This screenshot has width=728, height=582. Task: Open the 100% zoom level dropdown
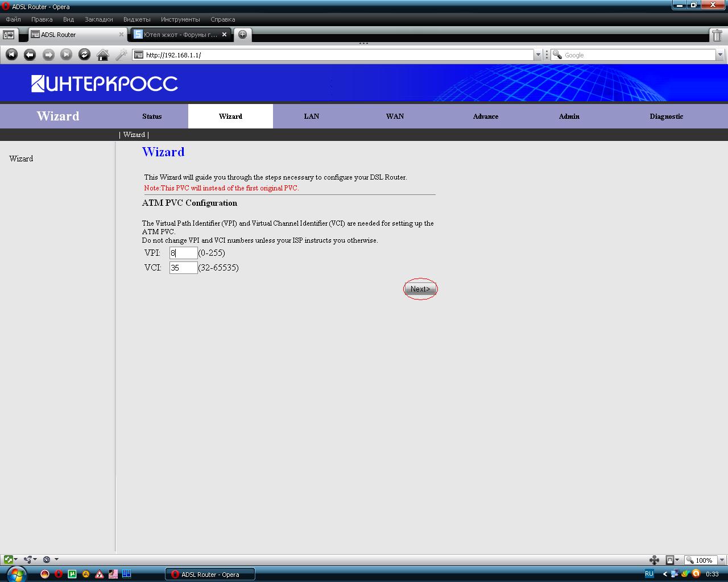coord(705,560)
